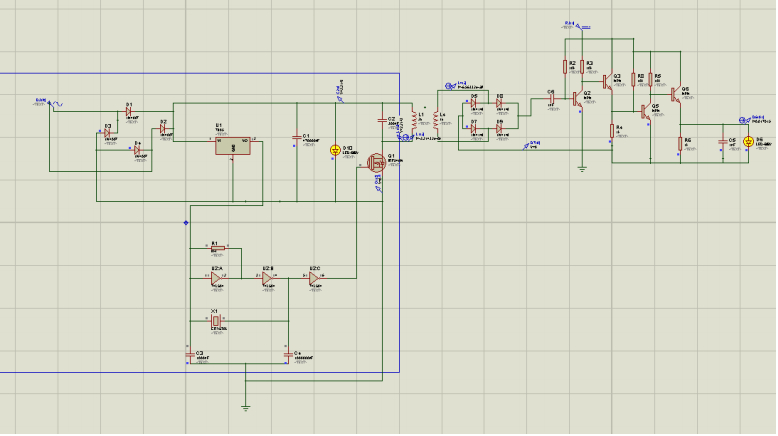Image resolution: width=778 pixels, height=436 pixels.
Task: Click capacitor C3 below the crystal
Action: (189, 354)
